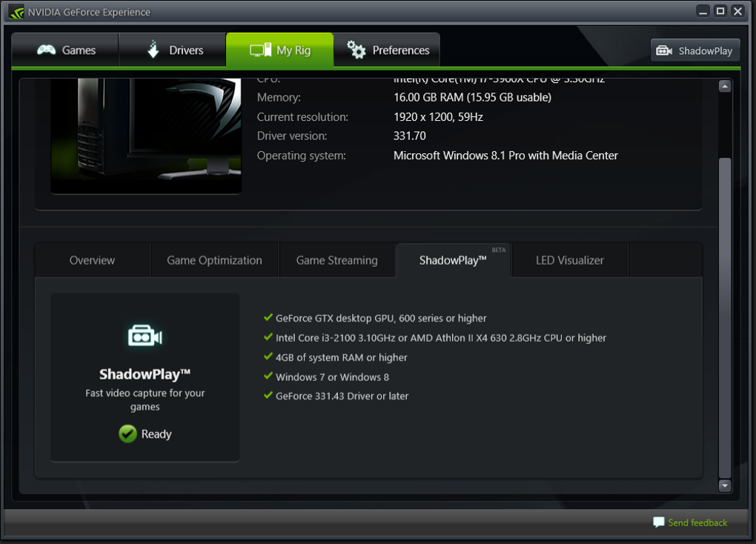Close the GeForce Experience window
Viewport: 756px width, 544px height.
[x=737, y=11]
